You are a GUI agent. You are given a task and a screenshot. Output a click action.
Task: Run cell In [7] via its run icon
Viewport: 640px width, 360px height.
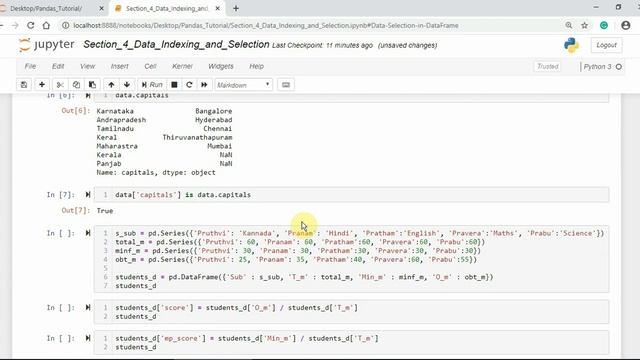point(88,195)
